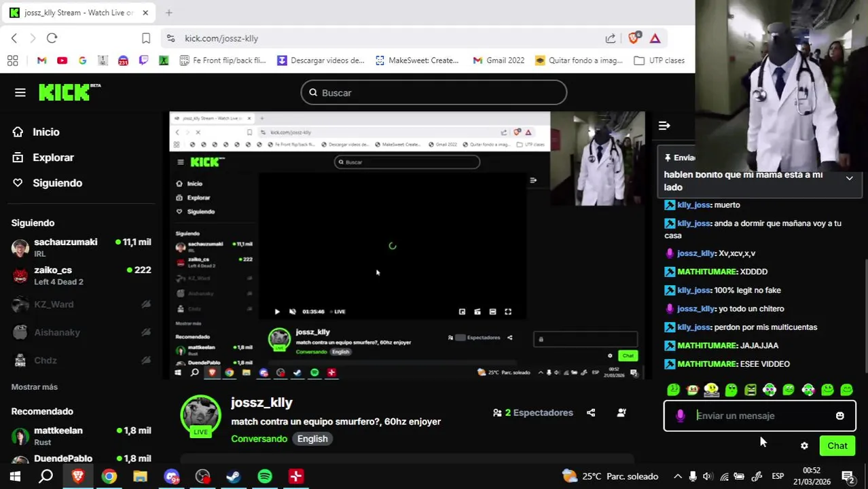This screenshot has width=868, height=489.
Task: Expand the pinned message chevron in chat
Action: pyautogui.click(x=849, y=178)
